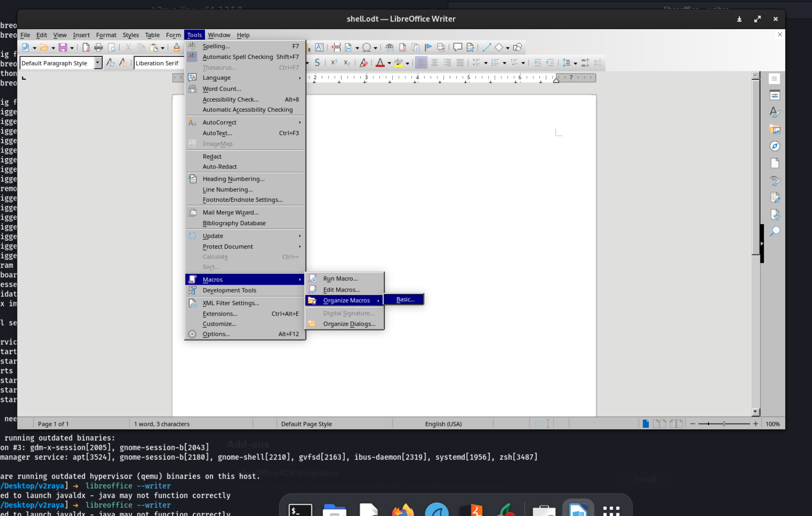Align text left
Viewport: 812px width, 516px height.
pyautogui.click(x=421, y=63)
